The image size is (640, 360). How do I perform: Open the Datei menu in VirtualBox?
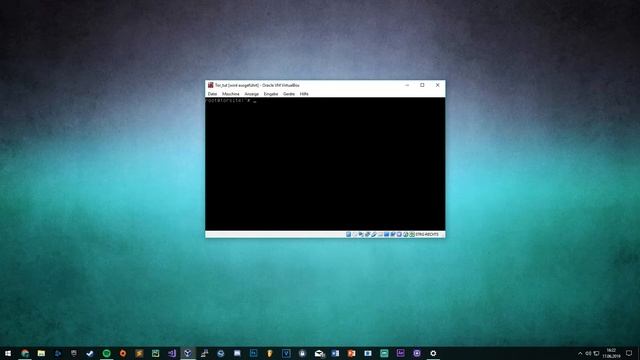point(212,94)
